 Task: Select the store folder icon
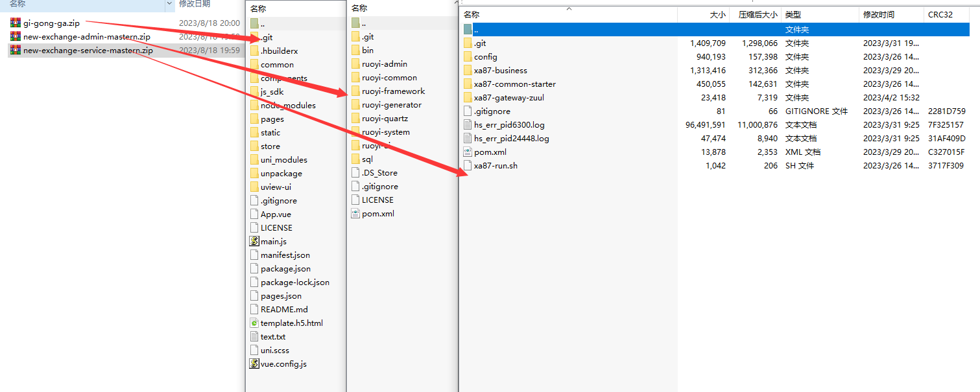point(254,146)
